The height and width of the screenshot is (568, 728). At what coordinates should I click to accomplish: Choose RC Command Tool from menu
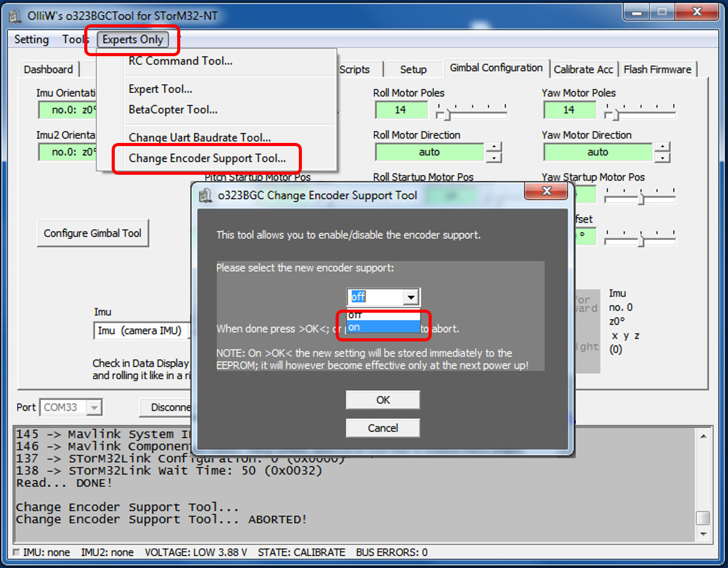click(x=180, y=61)
